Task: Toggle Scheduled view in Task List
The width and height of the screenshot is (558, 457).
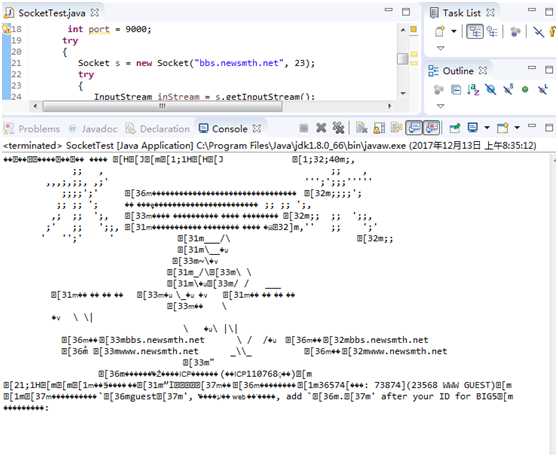Action: 492,31
